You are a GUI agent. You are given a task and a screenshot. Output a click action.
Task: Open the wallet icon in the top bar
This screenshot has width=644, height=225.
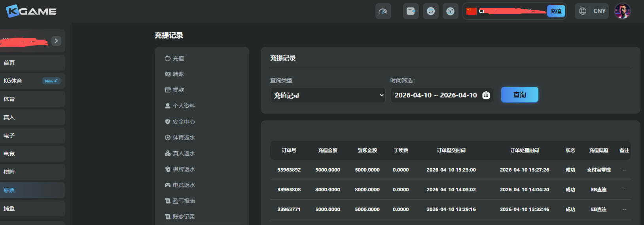coord(411,11)
